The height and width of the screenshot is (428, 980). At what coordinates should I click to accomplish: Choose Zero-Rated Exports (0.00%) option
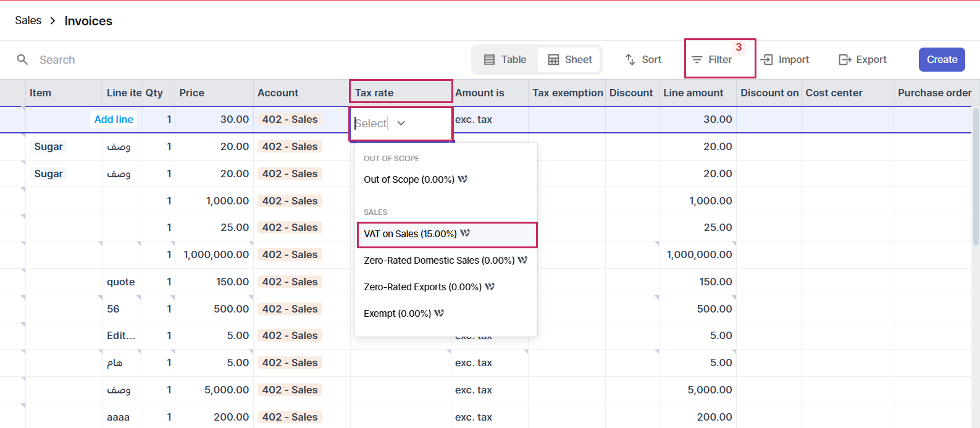tap(446, 287)
